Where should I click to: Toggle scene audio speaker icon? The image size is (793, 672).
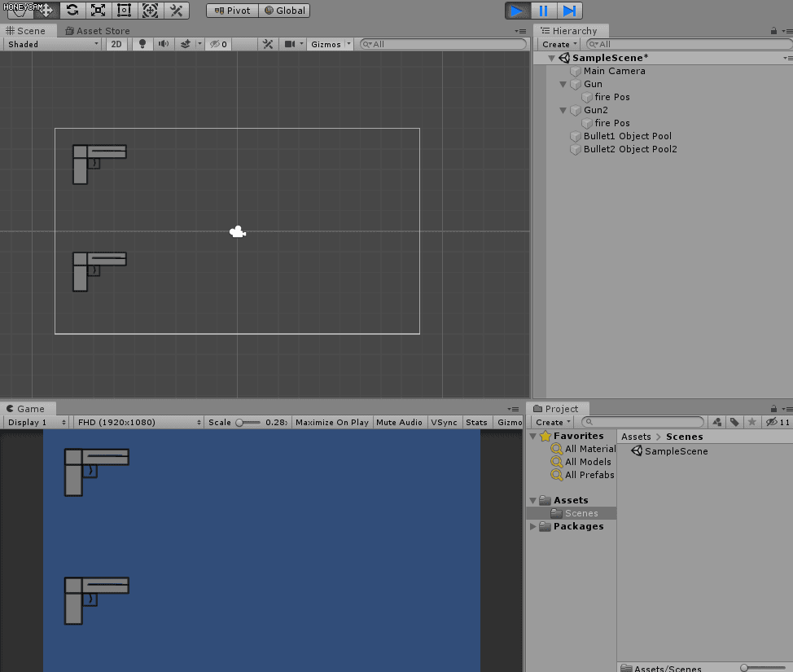164,44
